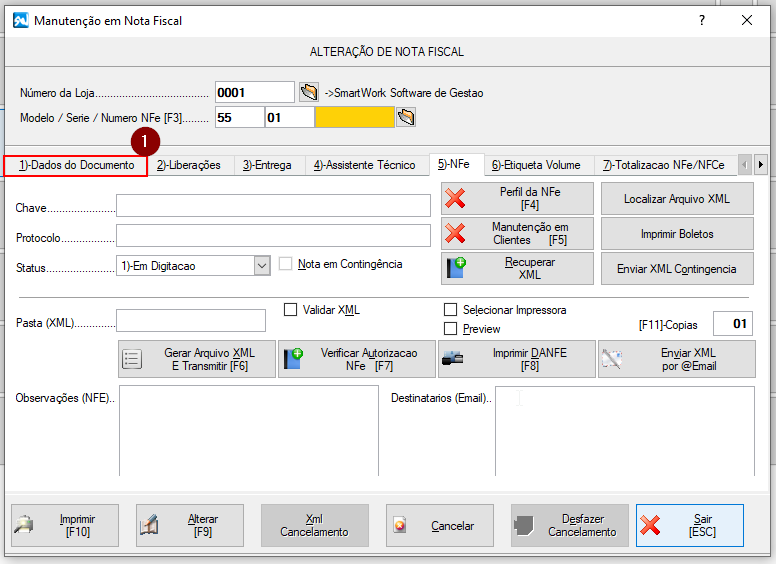This screenshot has width=776, height=564.
Task: Click the Modelo field showing 55
Action: (240, 117)
